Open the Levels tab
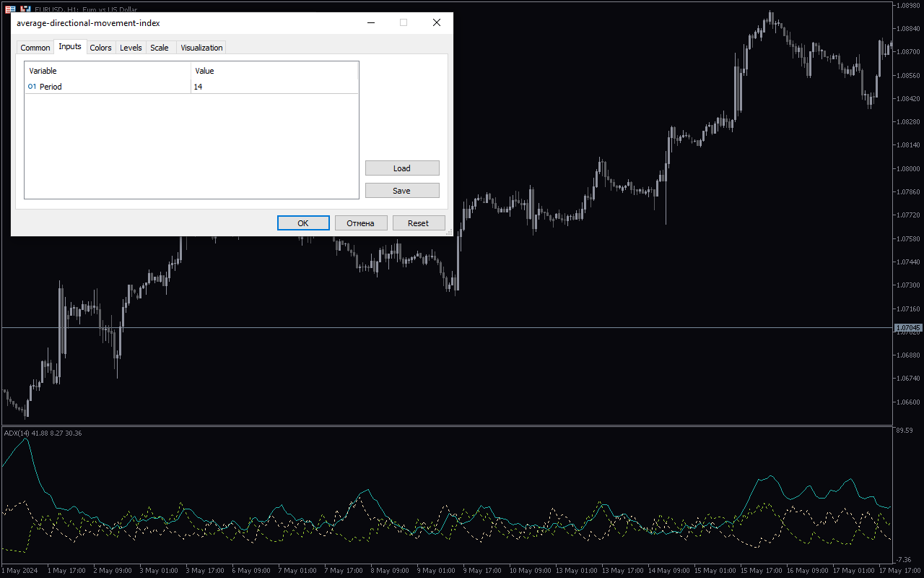Image resolution: width=924 pixels, height=578 pixels. (x=131, y=48)
